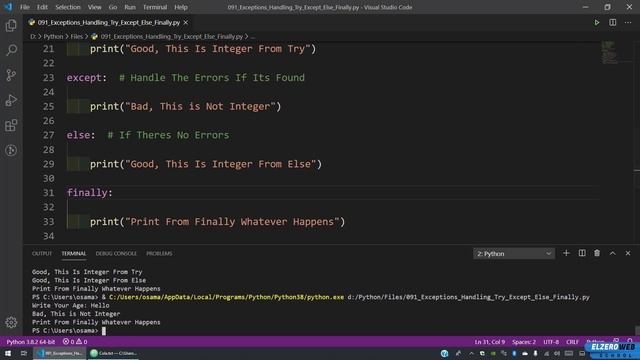The image size is (640, 360).
Task: Click "Write Your Age: Hello" terminal line
Action: [x=71, y=305]
